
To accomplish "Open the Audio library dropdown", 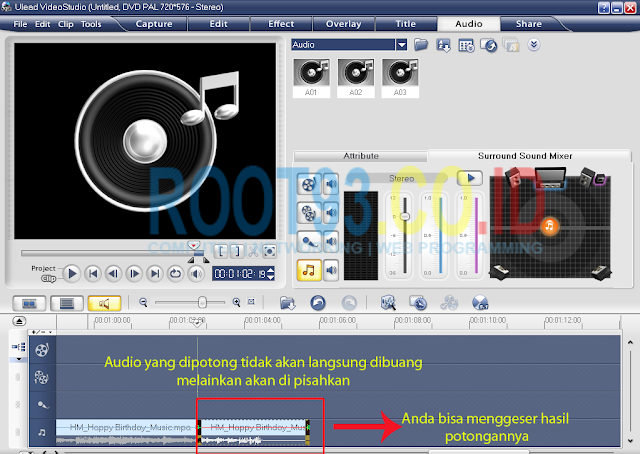I will click(402, 45).
